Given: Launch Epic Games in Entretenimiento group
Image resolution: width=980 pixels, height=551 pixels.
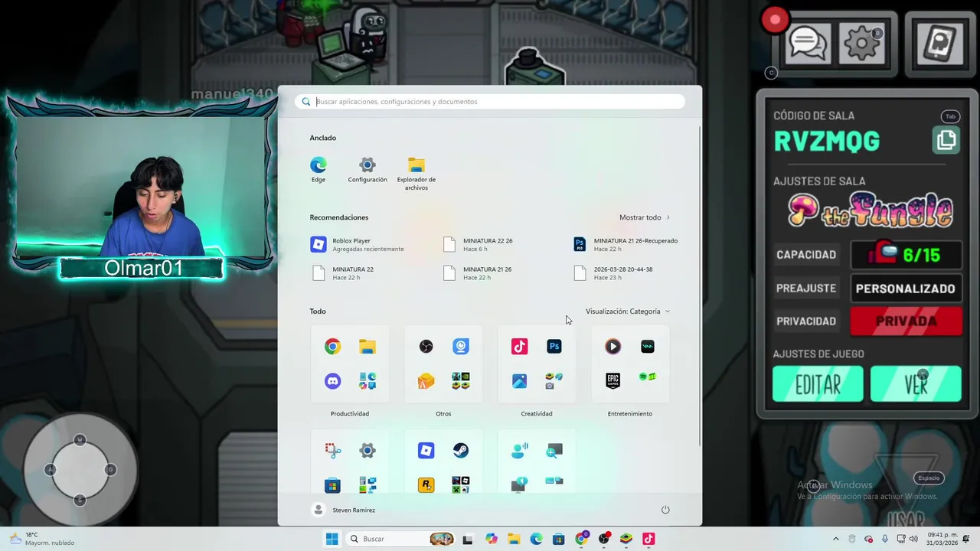Looking at the screenshot, I should pyautogui.click(x=613, y=380).
